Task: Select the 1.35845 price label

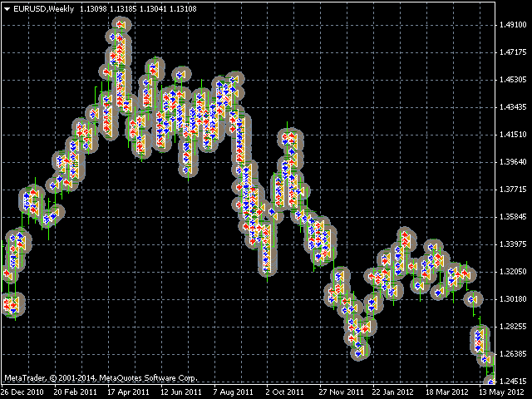Action: 513,217
